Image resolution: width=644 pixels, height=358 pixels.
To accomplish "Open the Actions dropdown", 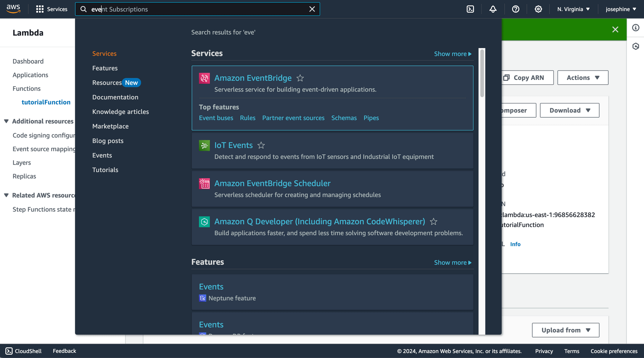I will tap(583, 78).
